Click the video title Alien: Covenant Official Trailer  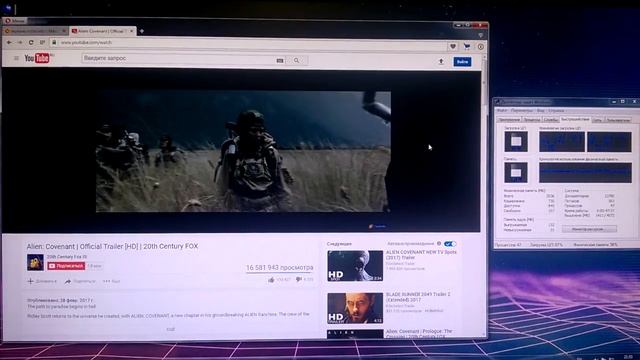pyautogui.click(x=112, y=247)
